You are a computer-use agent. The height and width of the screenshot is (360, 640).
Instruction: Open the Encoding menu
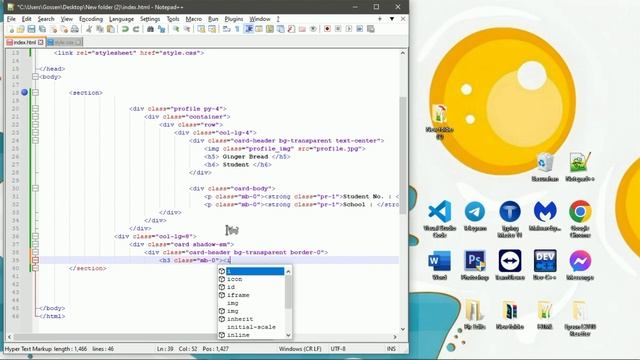(91, 19)
